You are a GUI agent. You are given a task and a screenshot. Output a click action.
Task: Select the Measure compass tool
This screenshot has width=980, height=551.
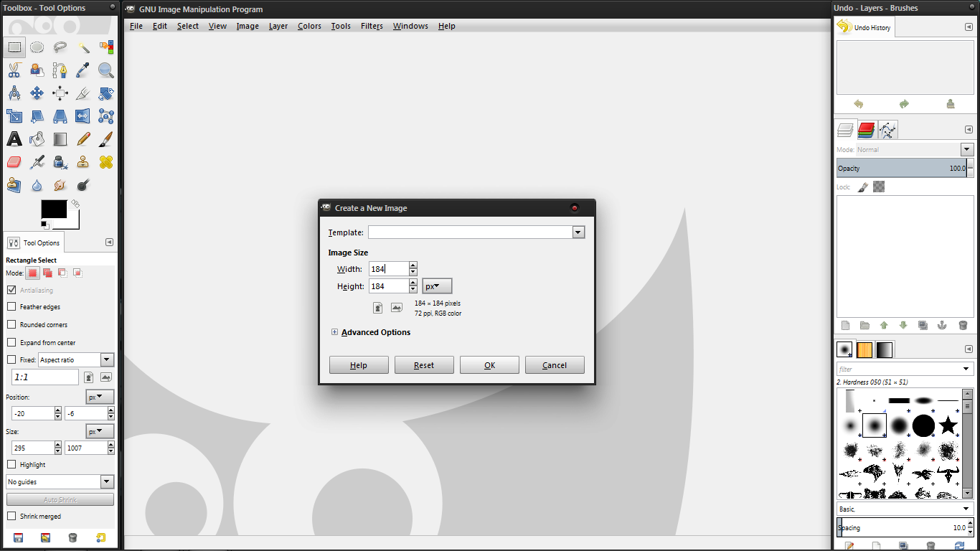(x=14, y=93)
